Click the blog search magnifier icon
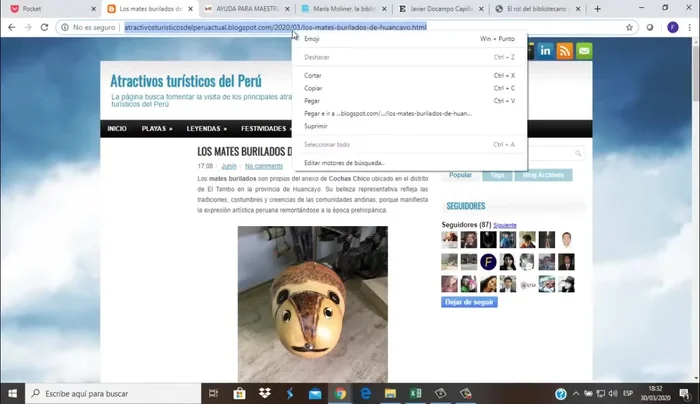Viewport: 700px width, 404px height. point(578,154)
